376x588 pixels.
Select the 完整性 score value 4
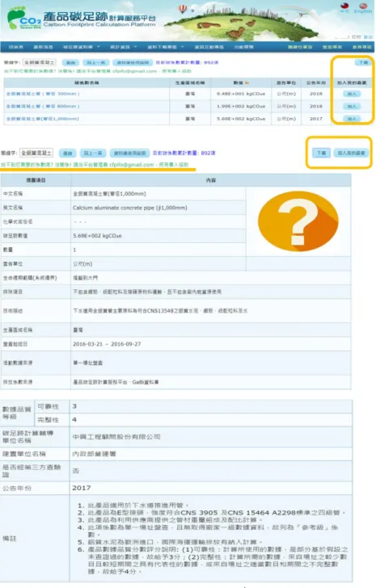coord(74,420)
